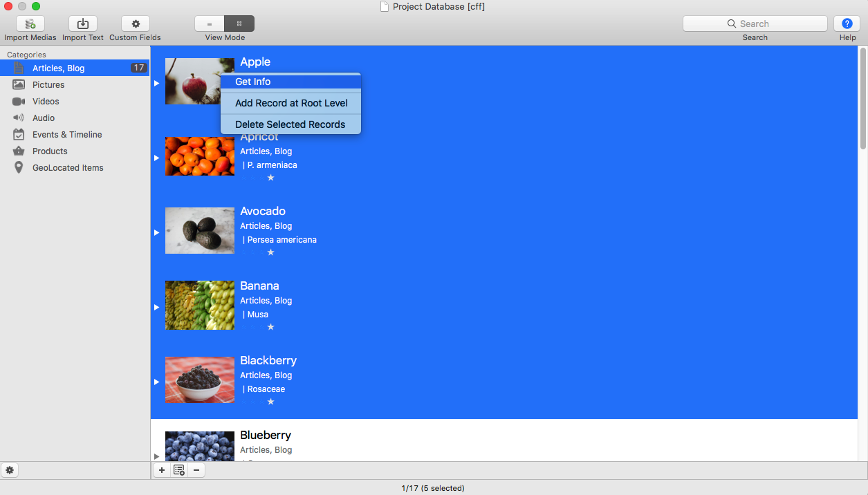Click the plus button to add record
This screenshot has width=868, height=495.
pyautogui.click(x=161, y=470)
